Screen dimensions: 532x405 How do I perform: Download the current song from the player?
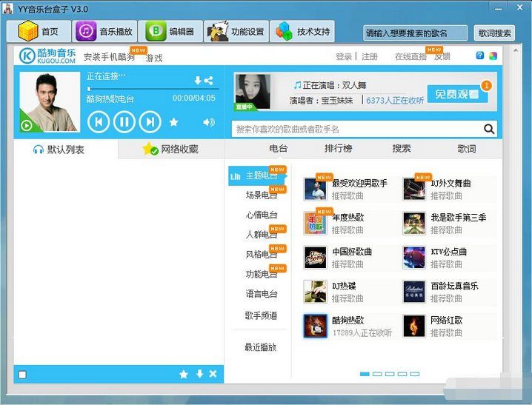coord(197,81)
